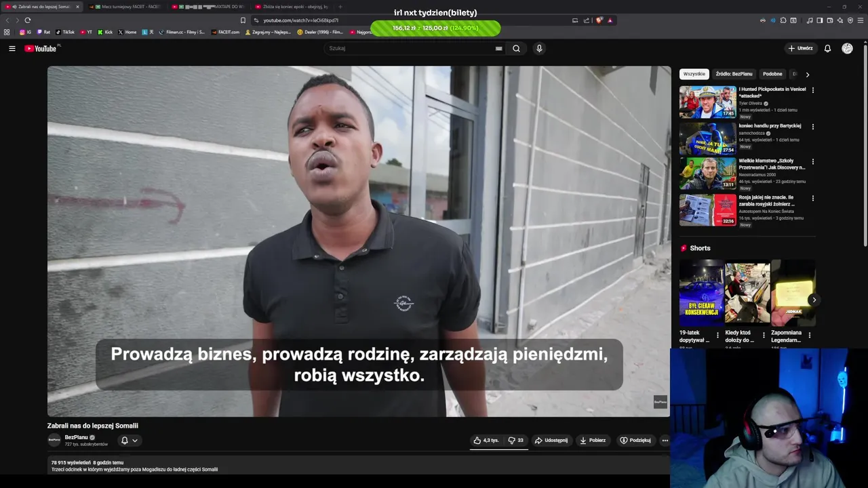Click the YouTube search magnifier button
Image resolution: width=868 pixels, height=488 pixels.
coord(516,48)
